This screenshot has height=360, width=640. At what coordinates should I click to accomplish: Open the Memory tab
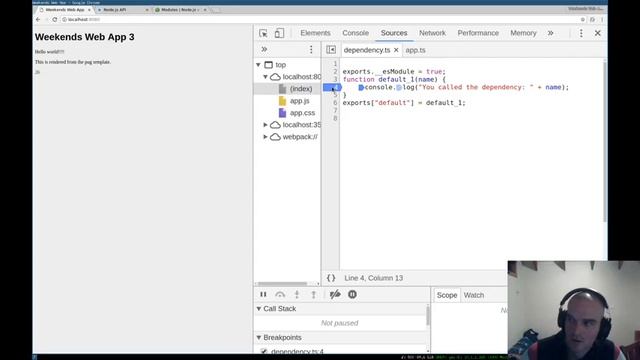pyautogui.click(x=523, y=33)
